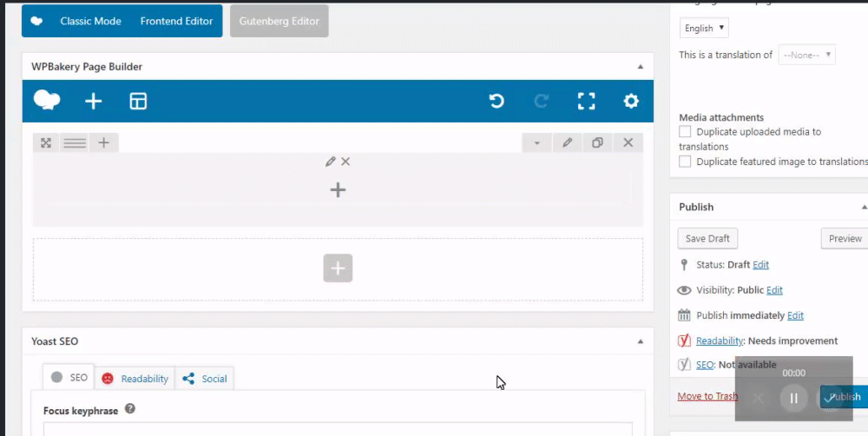Click Save Draft

[x=707, y=238]
